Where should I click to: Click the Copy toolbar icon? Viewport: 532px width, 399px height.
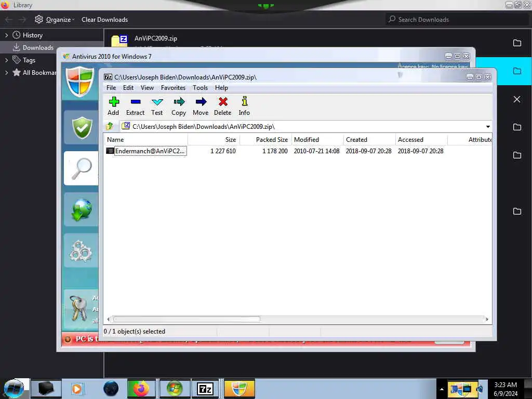[179, 106]
